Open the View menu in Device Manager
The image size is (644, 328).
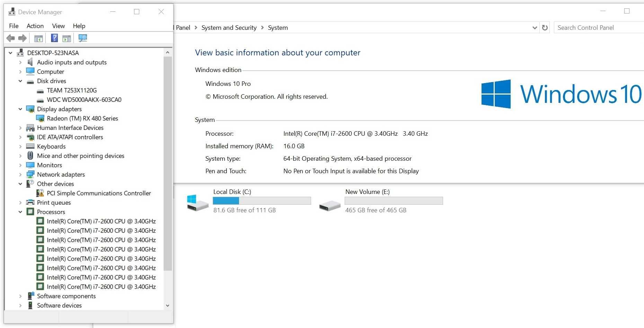(58, 26)
